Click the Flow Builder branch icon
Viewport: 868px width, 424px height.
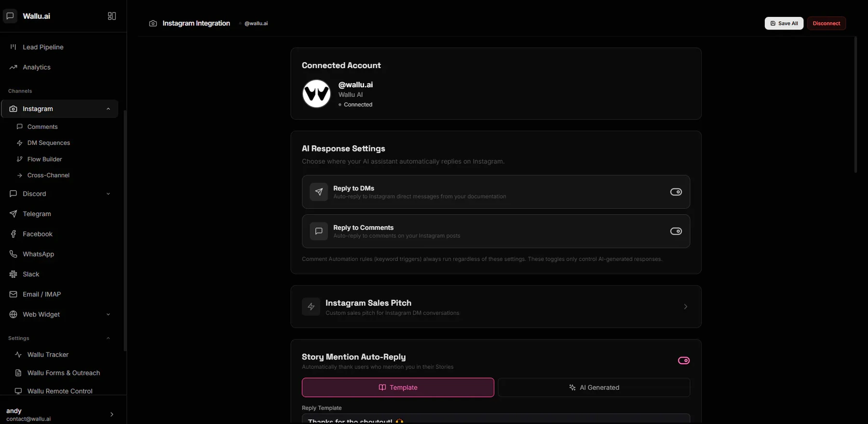(x=20, y=159)
